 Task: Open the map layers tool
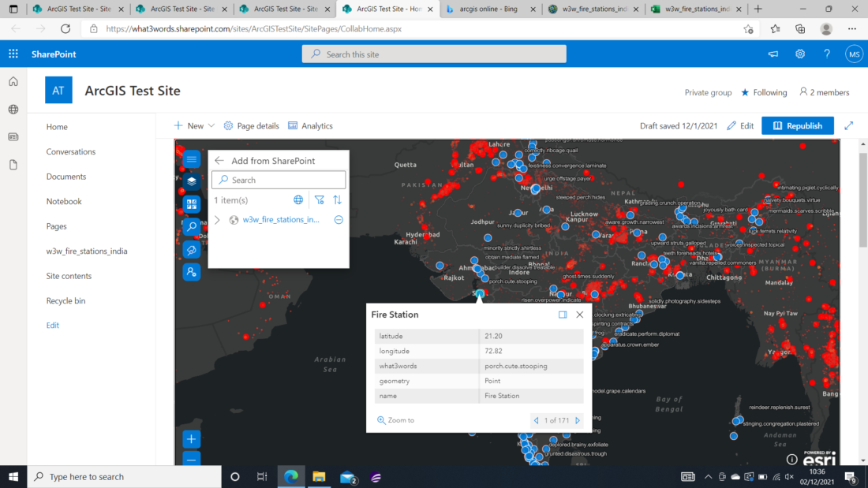click(x=192, y=181)
